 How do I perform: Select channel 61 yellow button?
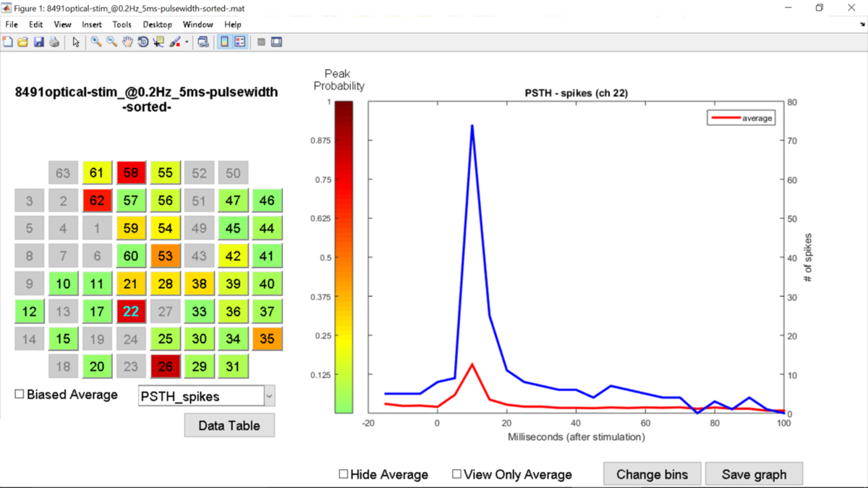click(x=97, y=173)
